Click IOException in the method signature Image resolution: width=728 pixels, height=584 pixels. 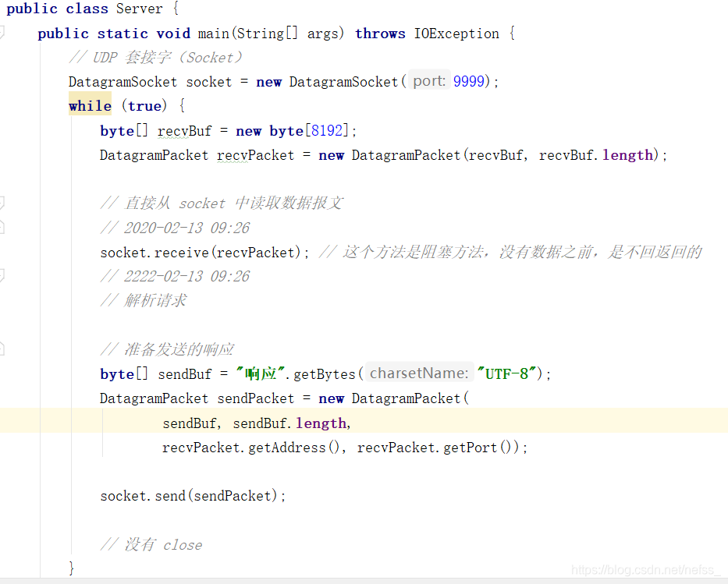click(x=456, y=34)
